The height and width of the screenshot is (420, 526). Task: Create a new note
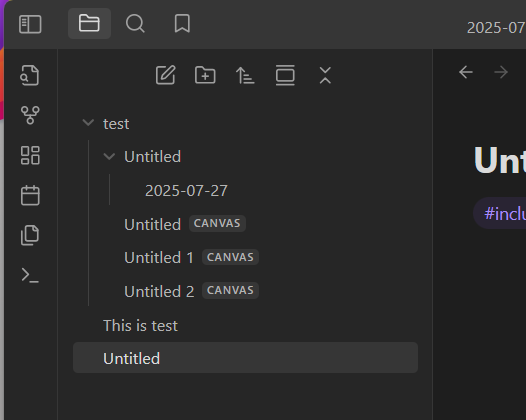pyautogui.click(x=166, y=75)
